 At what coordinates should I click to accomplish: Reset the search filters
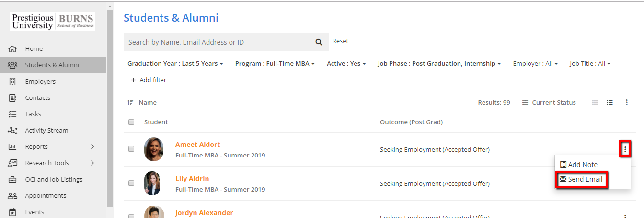[340, 41]
